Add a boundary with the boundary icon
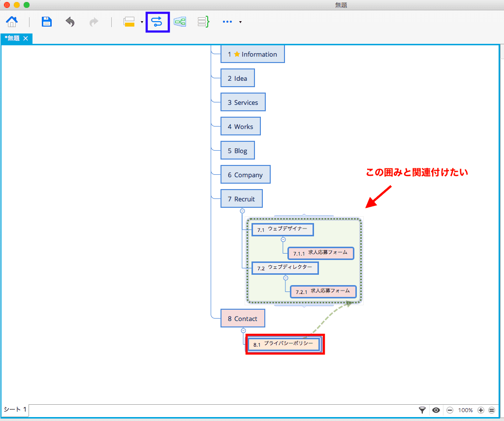Viewport: 504px width, 421px height. click(180, 22)
